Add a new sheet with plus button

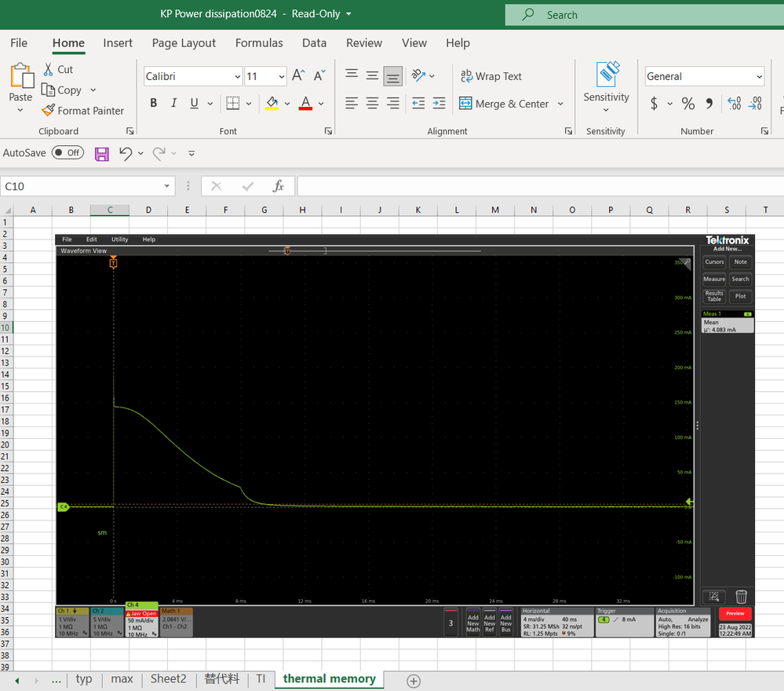tap(414, 681)
